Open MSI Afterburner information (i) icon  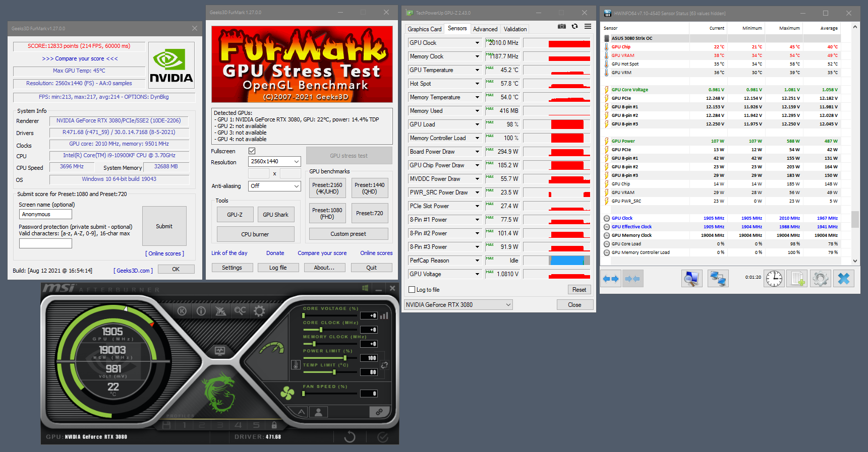201,311
